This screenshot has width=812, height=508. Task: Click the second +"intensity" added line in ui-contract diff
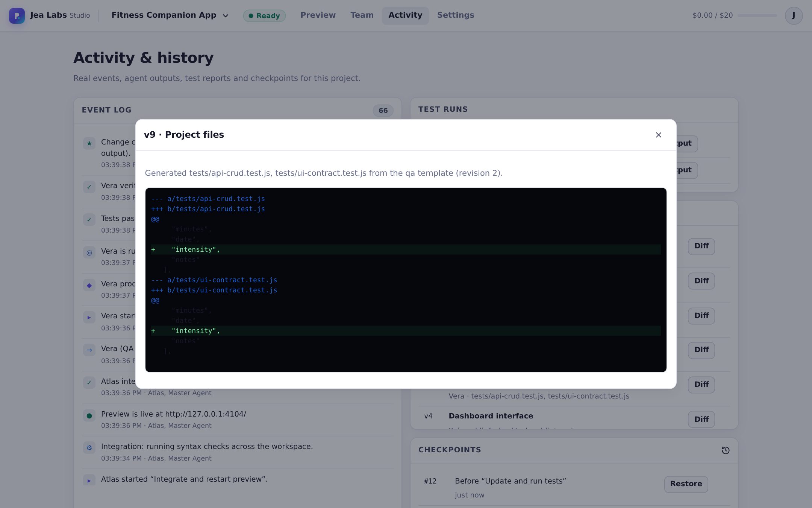[x=406, y=331]
